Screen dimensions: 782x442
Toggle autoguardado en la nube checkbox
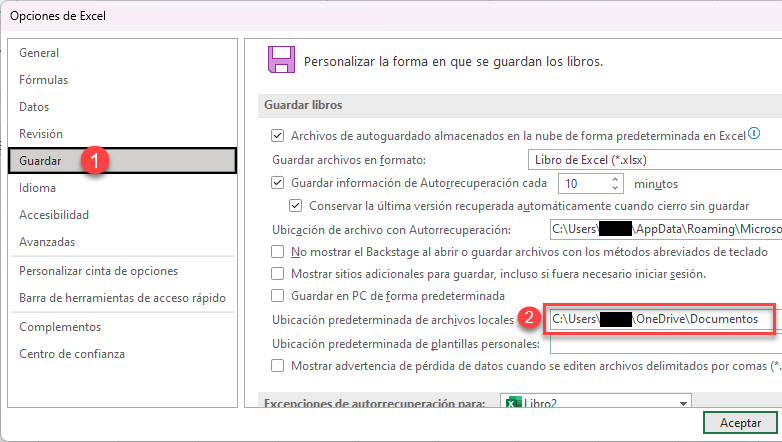(x=277, y=136)
